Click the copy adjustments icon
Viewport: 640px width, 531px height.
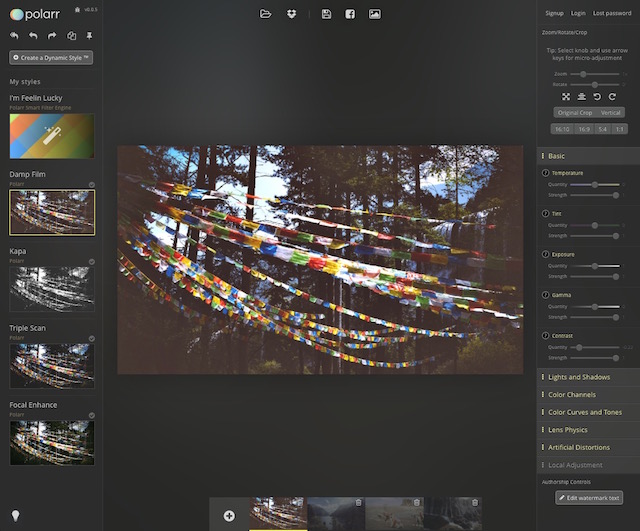(x=71, y=36)
